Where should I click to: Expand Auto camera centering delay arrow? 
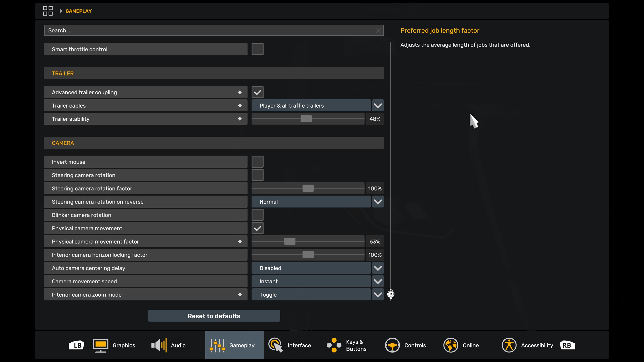click(378, 268)
